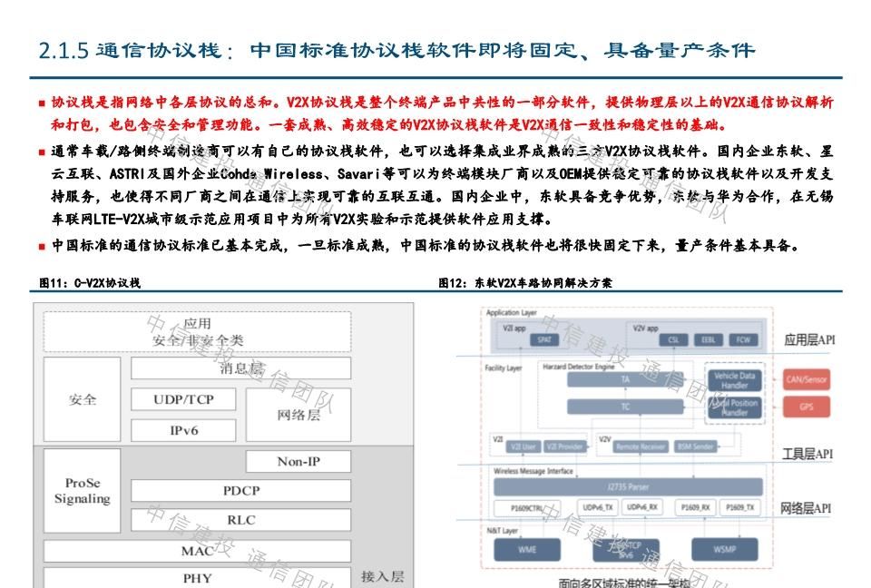
Task: Click the 'Hazard Detector Engine' label
Action: pyautogui.click(x=578, y=367)
